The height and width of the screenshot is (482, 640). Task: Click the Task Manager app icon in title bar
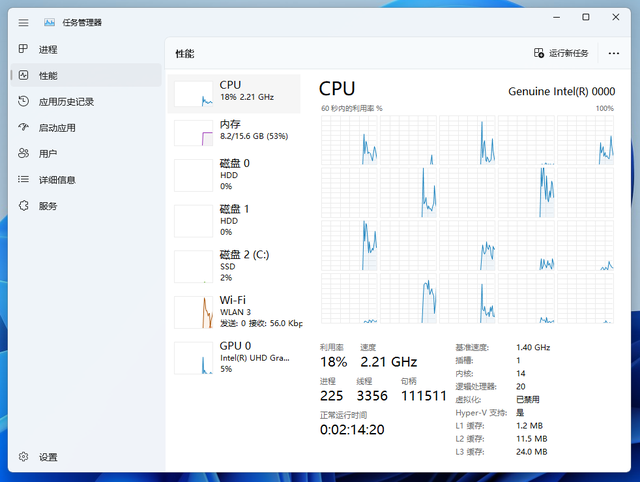pos(49,22)
